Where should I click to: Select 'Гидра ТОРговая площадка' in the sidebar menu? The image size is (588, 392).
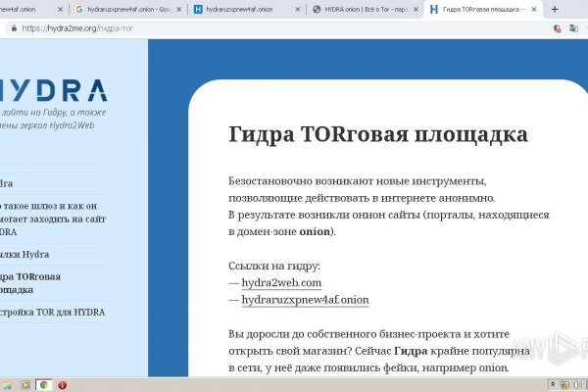coord(29,283)
